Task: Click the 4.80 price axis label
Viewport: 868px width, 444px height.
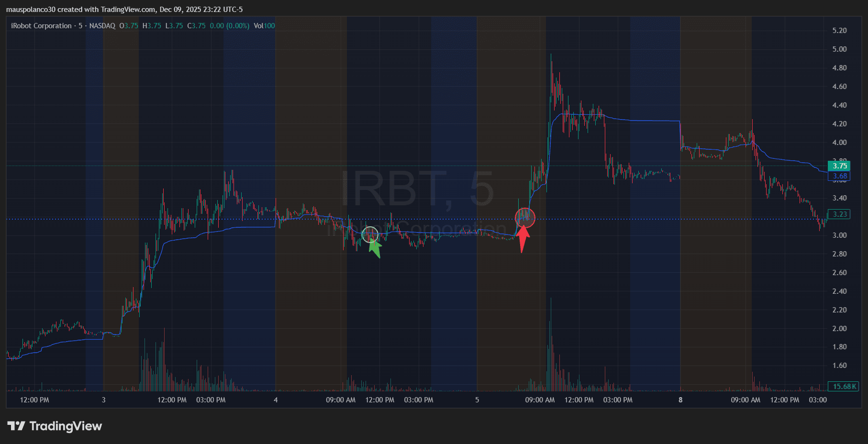Action: 839,68
